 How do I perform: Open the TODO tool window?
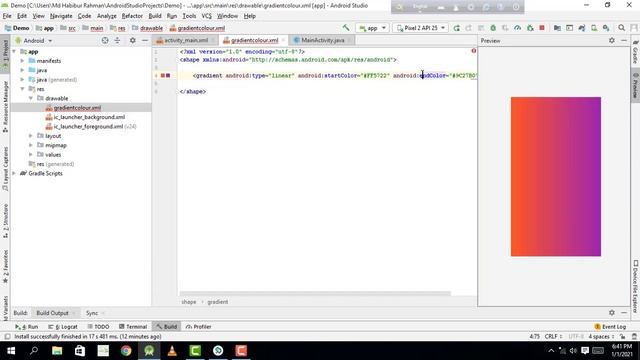(98, 327)
